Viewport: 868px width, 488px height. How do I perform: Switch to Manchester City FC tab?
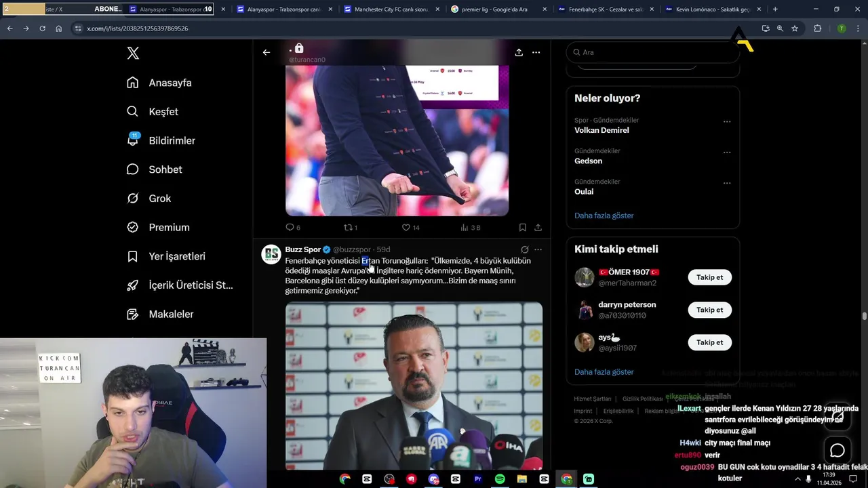(391, 9)
